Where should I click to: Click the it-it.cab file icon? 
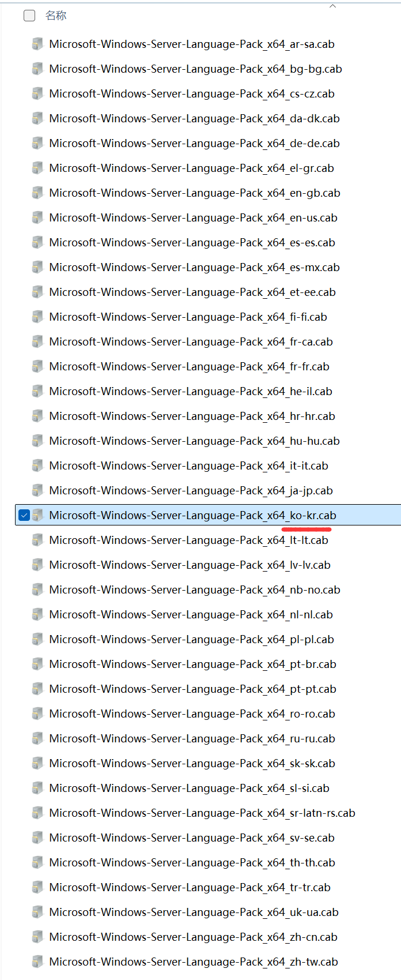(x=37, y=466)
